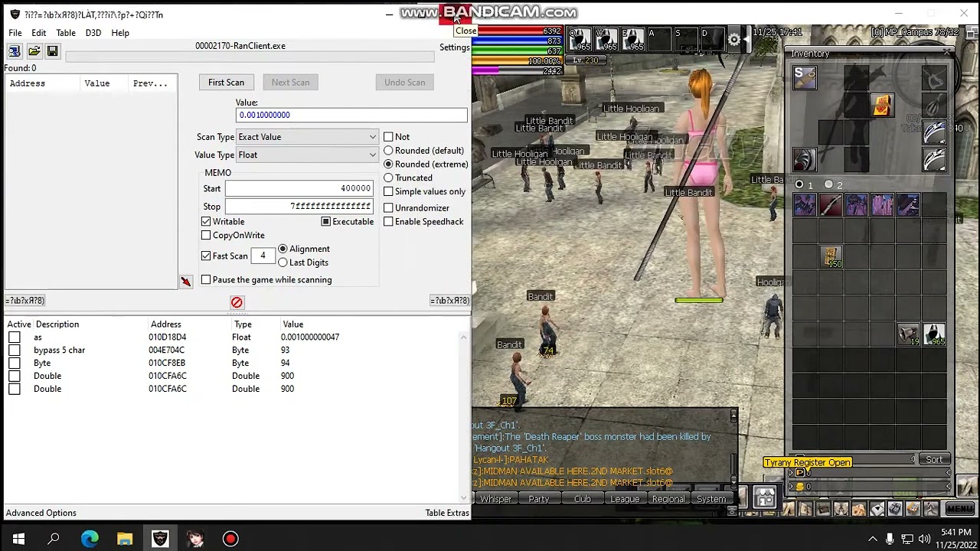Click the Undo Scan button
This screenshot has height=551, width=980.
(404, 83)
